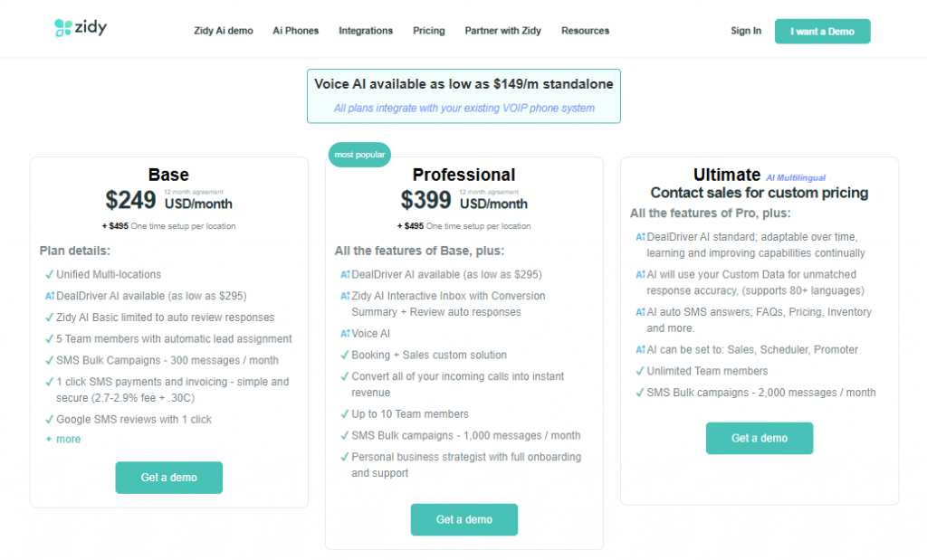
Task: Click AI icon beside Zidy AI Interactive Inbox
Action: point(344,296)
